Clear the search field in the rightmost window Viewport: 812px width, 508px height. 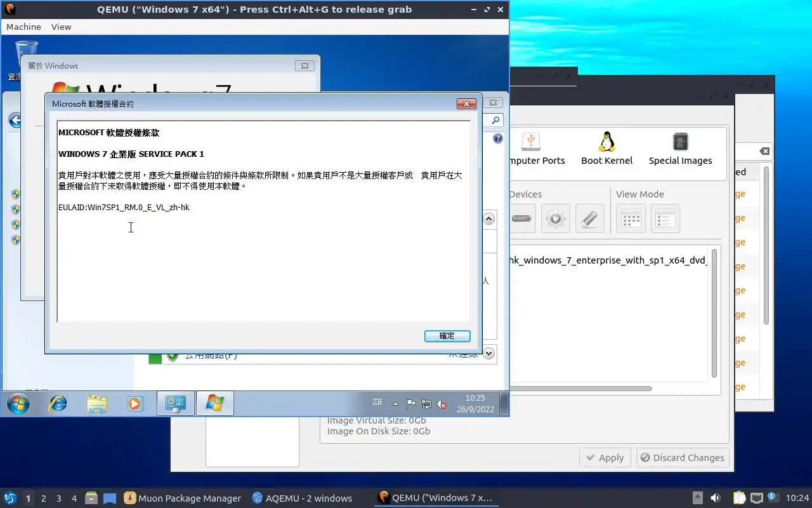pyautogui.click(x=764, y=151)
